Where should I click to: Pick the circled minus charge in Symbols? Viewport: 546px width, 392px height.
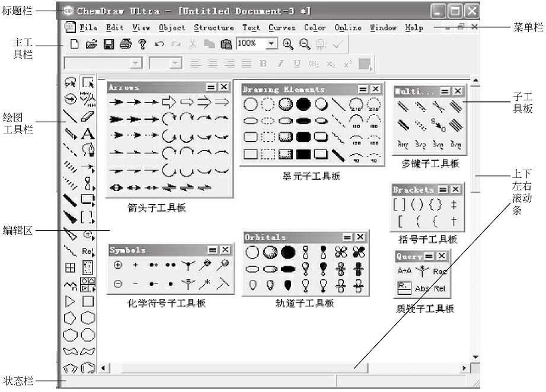tap(118, 284)
